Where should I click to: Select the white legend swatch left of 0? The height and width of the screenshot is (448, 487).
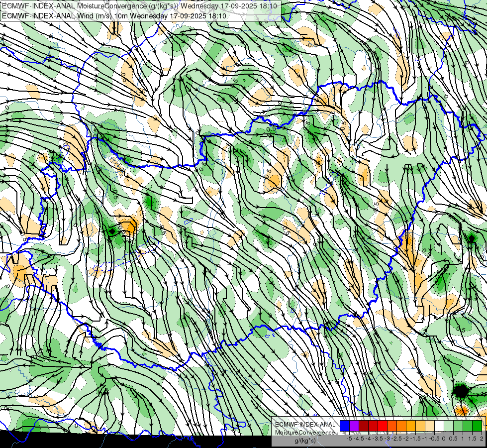click(x=439, y=426)
